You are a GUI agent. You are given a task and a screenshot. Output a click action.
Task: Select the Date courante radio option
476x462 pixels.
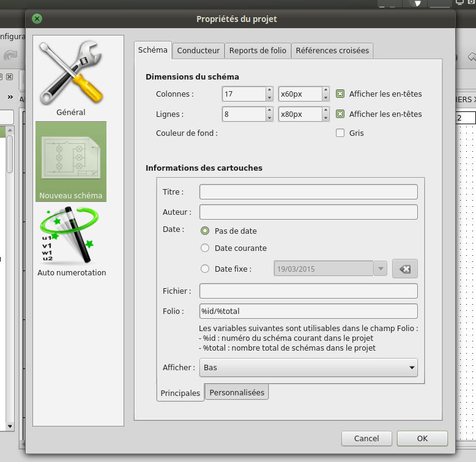(205, 248)
